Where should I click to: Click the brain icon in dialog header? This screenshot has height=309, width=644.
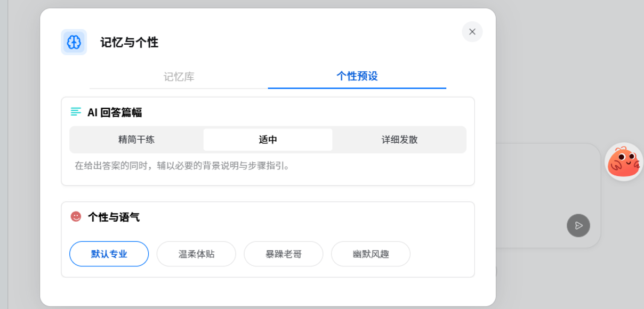click(x=74, y=42)
